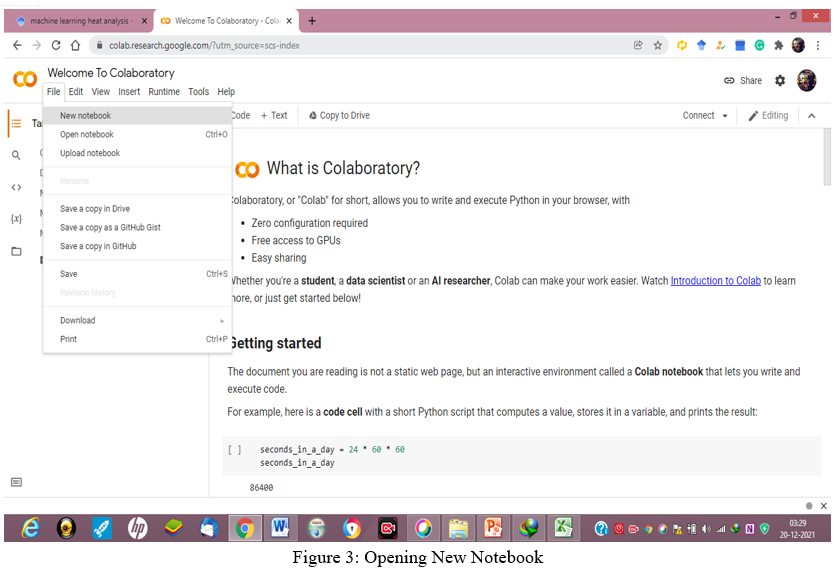Close the machine learning heat analysis tab
This screenshot has width=835, height=575.
pyautogui.click(x=144, y=21)
